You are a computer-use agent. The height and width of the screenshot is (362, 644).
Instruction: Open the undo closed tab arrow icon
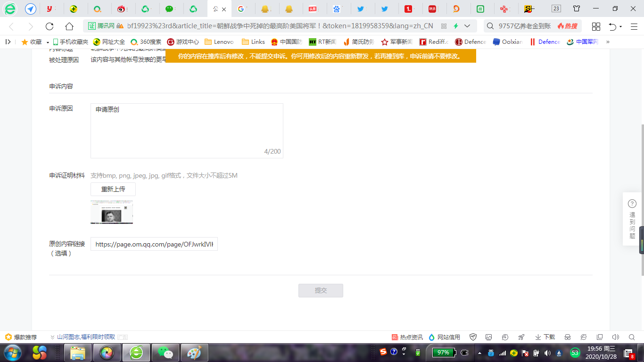[612, 26]
